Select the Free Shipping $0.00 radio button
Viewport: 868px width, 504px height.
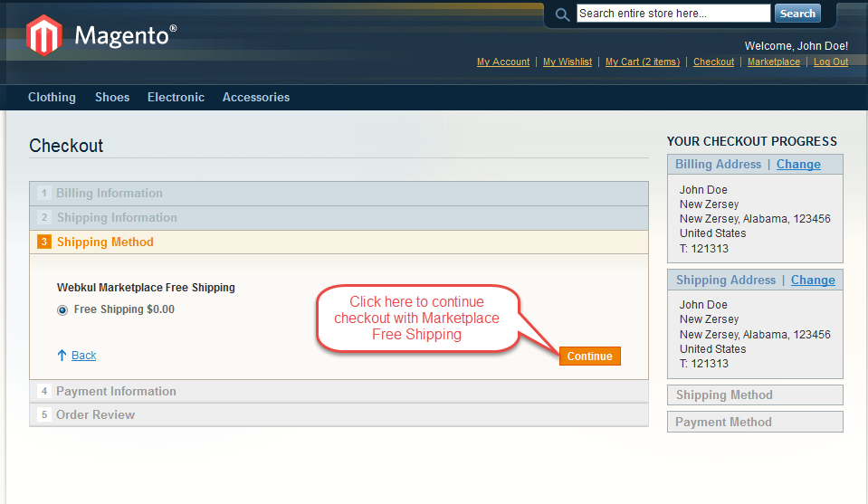click(62, 310)
